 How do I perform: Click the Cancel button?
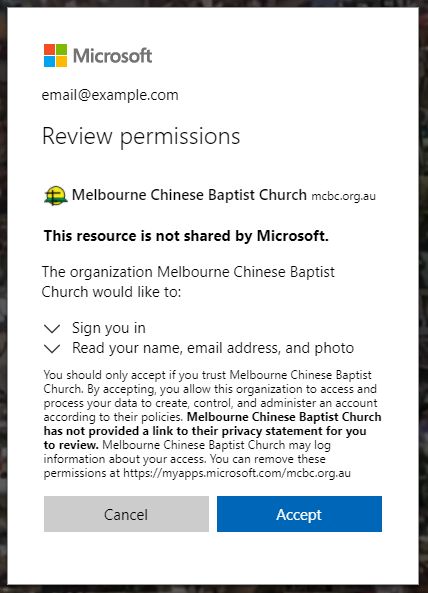(126, 514)
